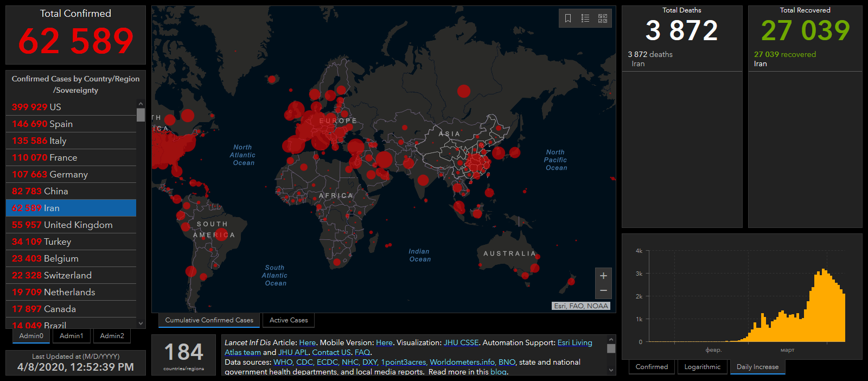This screenshot has height=381, width=868.
Task: Show the Logarithmic chart tab
Action: (x=703, y=367)
